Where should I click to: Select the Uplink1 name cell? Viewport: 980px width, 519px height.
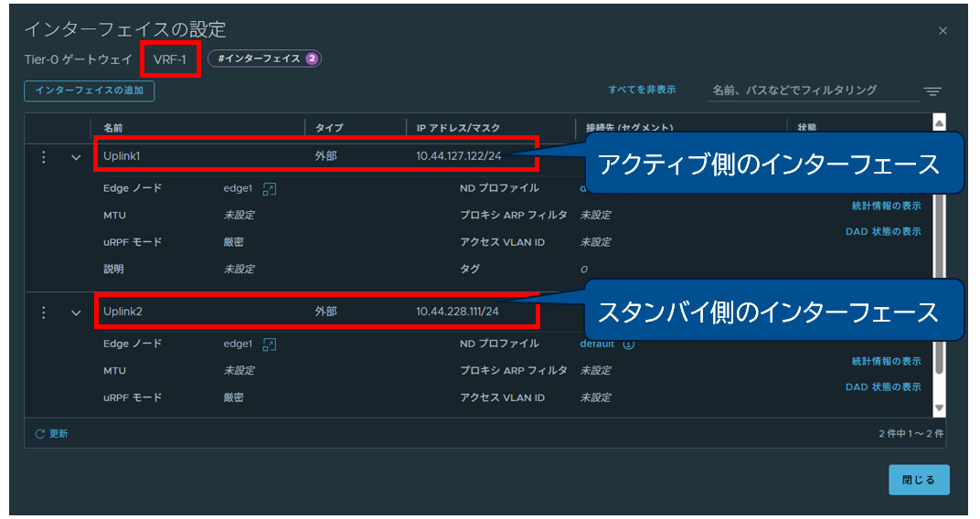tap(122, 156)
